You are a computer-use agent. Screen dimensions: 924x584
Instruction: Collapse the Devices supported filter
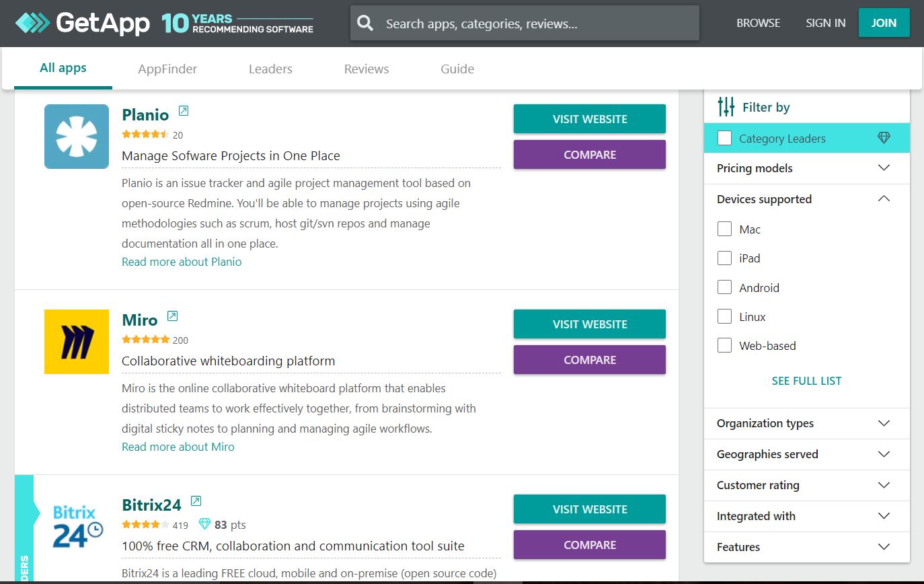(x=806, y=199)
